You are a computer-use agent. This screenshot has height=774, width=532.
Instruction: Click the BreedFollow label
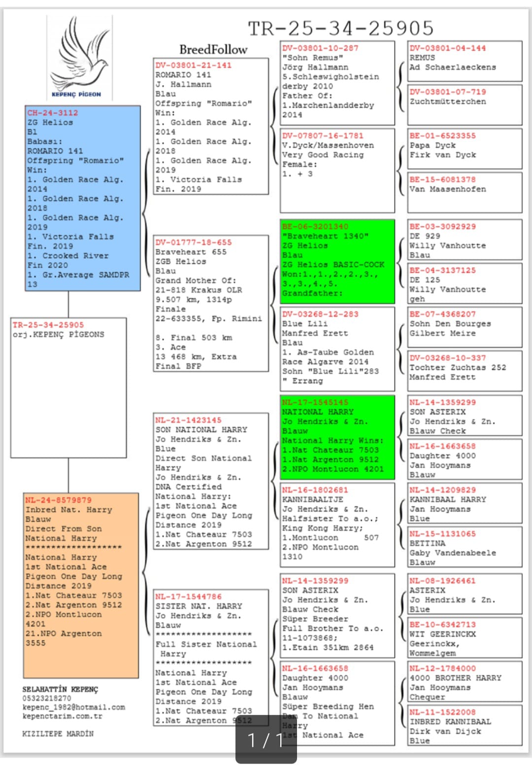(213, 50)
